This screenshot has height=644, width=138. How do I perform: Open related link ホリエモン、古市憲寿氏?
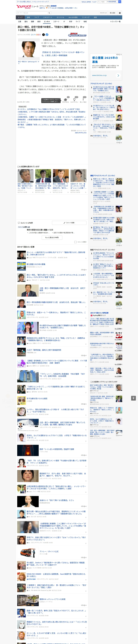click(49, 109)
